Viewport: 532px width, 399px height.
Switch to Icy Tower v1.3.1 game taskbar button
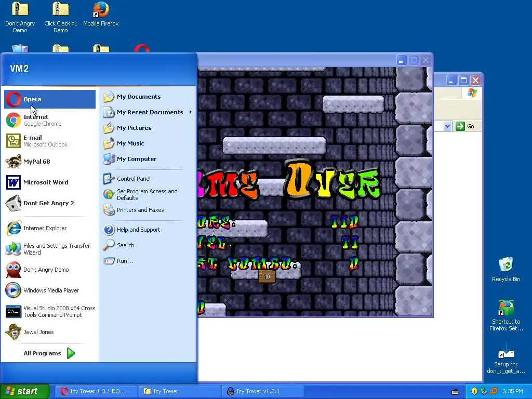pos(263,391)
